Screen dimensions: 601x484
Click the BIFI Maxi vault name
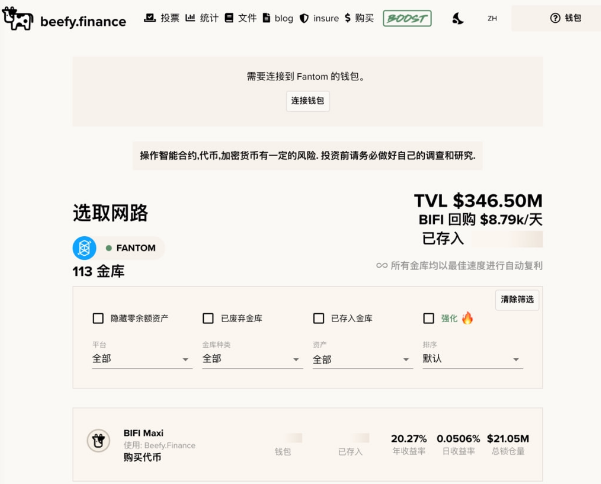click(x=143, y=433)
